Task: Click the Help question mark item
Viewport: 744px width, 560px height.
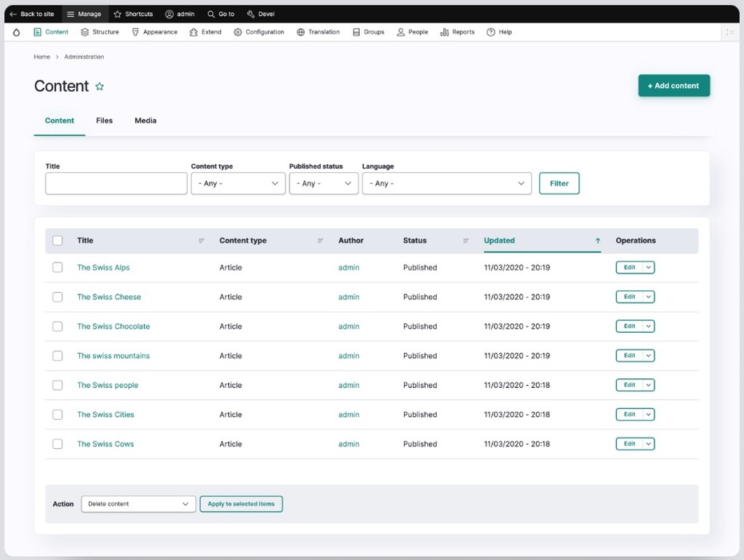Action: point(498,33)
